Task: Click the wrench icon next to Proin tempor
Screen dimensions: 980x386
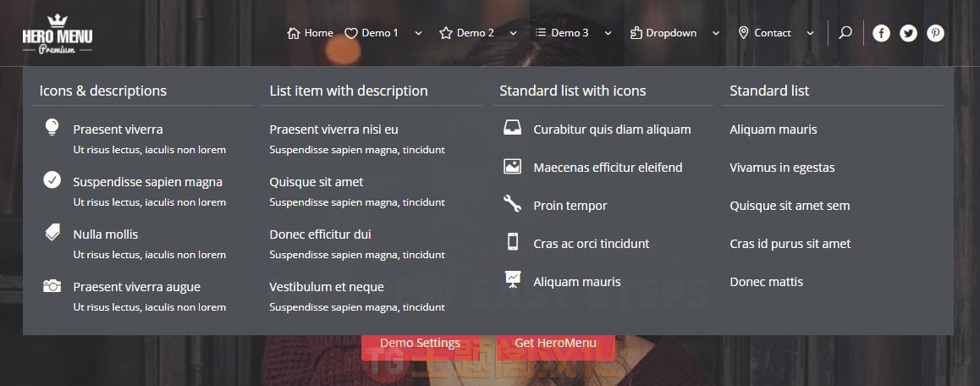Action: tap(513, 203)
